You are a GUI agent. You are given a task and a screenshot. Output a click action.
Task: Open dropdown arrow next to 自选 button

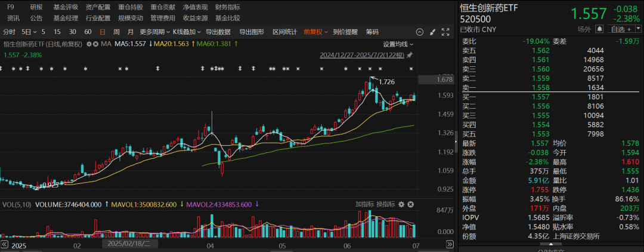638,29
